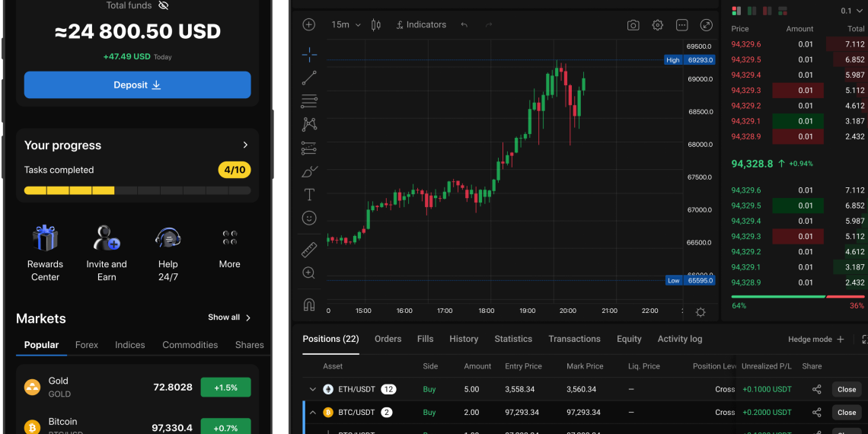The image size is (868, 434).
Task: Select the ruler measure tool
Action: (309, 250)
